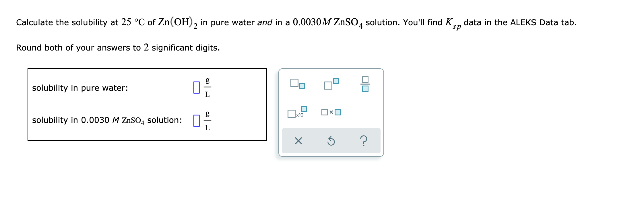Select the superscript template icon
Screen dimensions: 644x209
tap(331, 83)
